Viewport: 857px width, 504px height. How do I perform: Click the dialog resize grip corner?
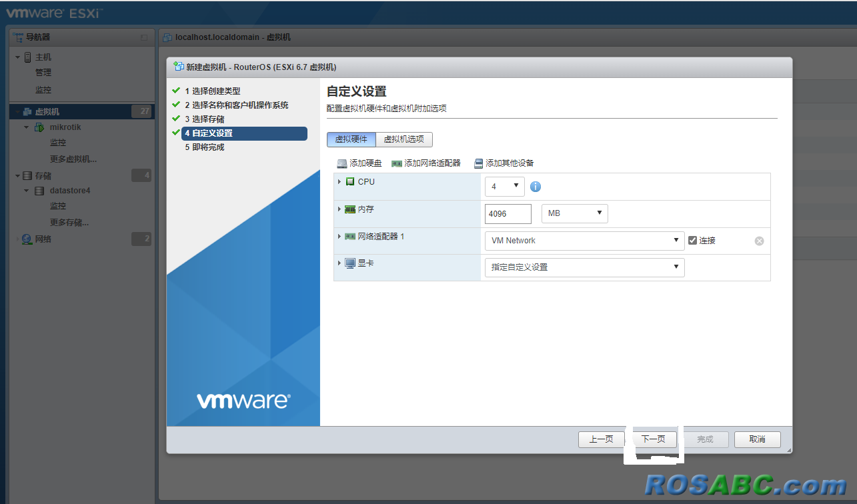click(x=789, y=450)
